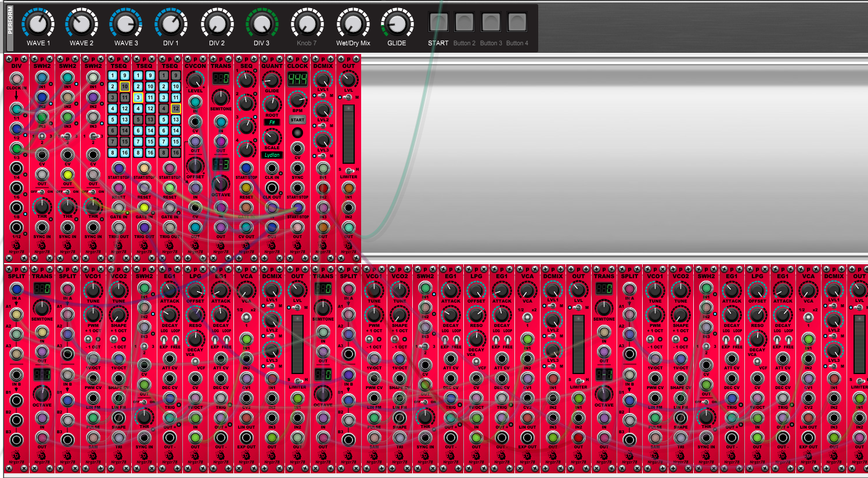The width and height of the screenshot is (868, 478).
Task: Click the OFFSET knob on CVCON
Action: coord(195,165)
